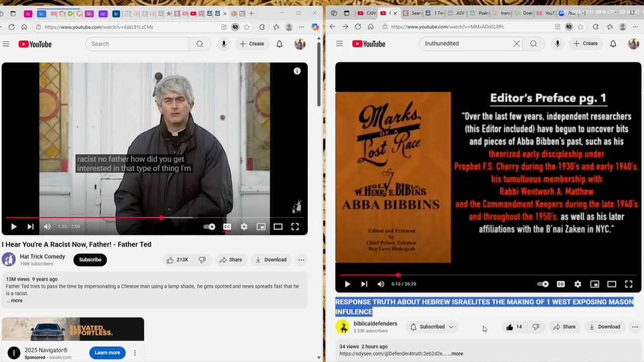Open notifications bell in left window

pos(279,44)
